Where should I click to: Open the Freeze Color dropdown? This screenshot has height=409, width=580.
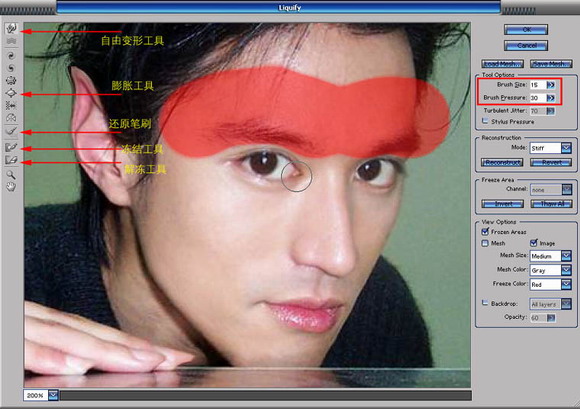tap(566, 284)
